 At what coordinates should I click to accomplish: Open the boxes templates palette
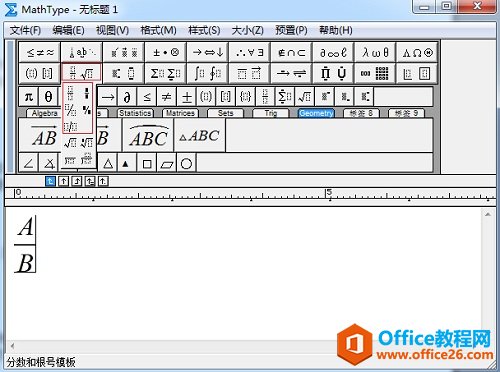pyautogui.click(x=417, y=73)
